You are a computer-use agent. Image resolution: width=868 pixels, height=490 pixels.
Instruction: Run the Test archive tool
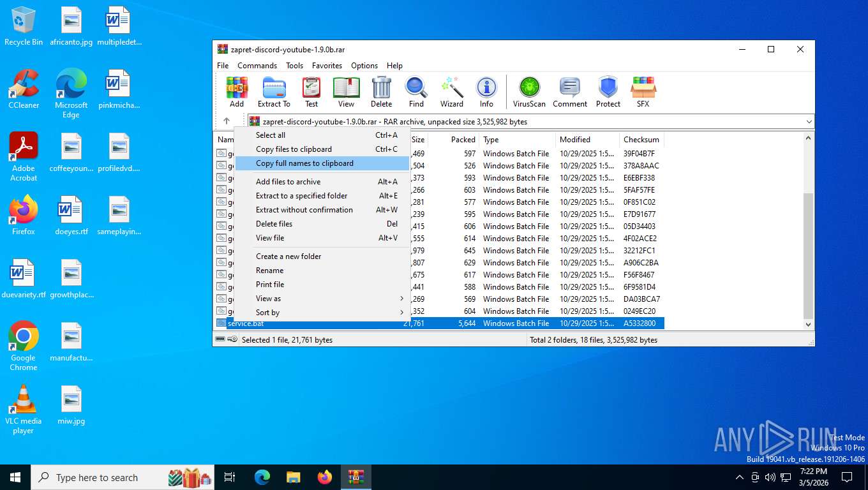311,92
